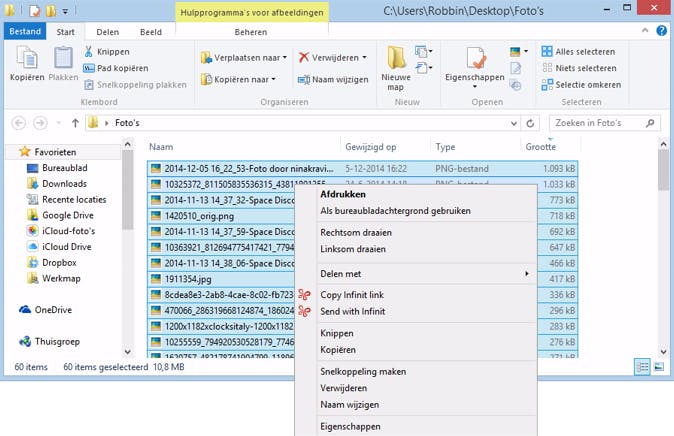This screenshot has height=436, width=674.
Task: Switch to the Start tab
Action: (x=65, y=32)
